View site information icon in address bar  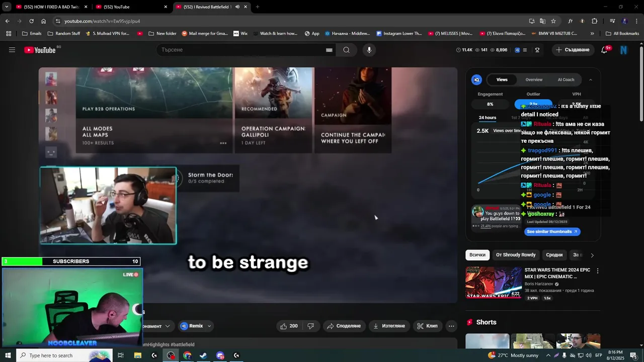point(58,21)
